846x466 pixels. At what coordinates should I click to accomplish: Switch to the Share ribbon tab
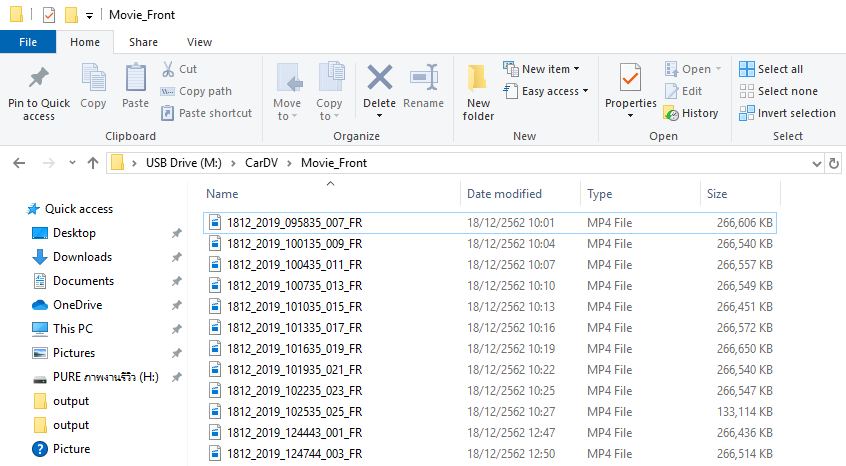143,42
